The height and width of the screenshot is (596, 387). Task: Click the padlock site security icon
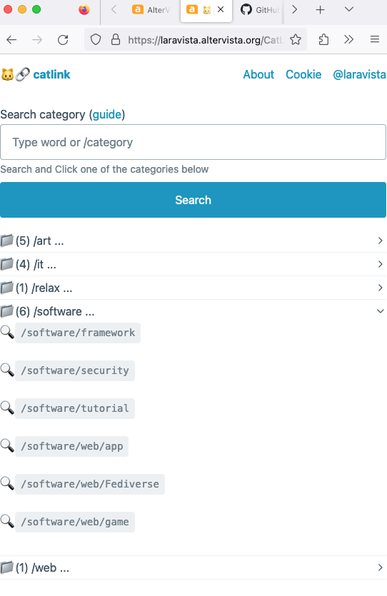pyautogui.click(x=116, y=40)
